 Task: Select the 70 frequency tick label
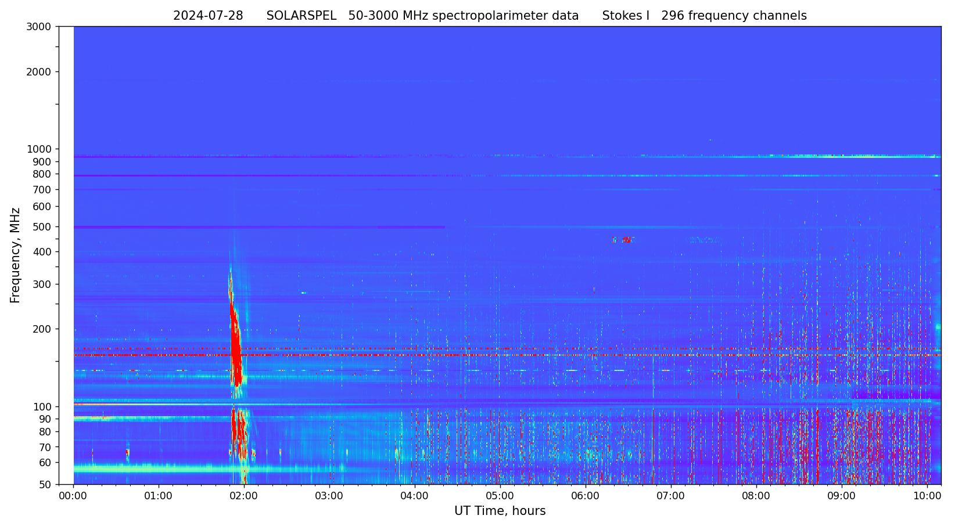[x=45, y=448]
